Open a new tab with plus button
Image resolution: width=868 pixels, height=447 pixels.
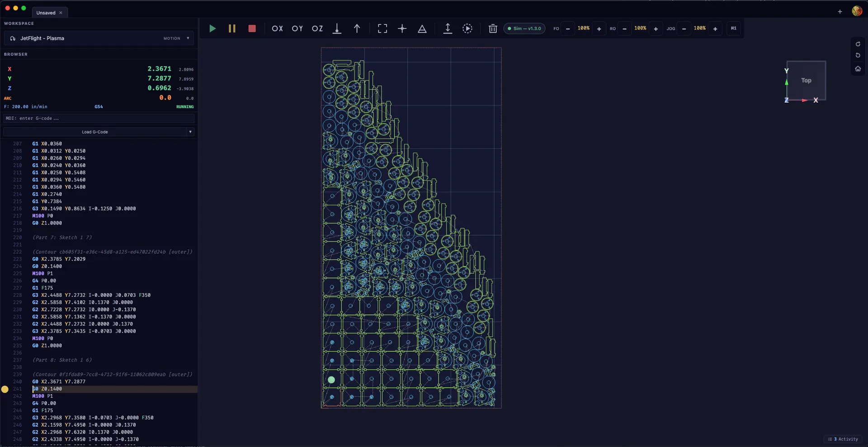[x=840, y=12]
